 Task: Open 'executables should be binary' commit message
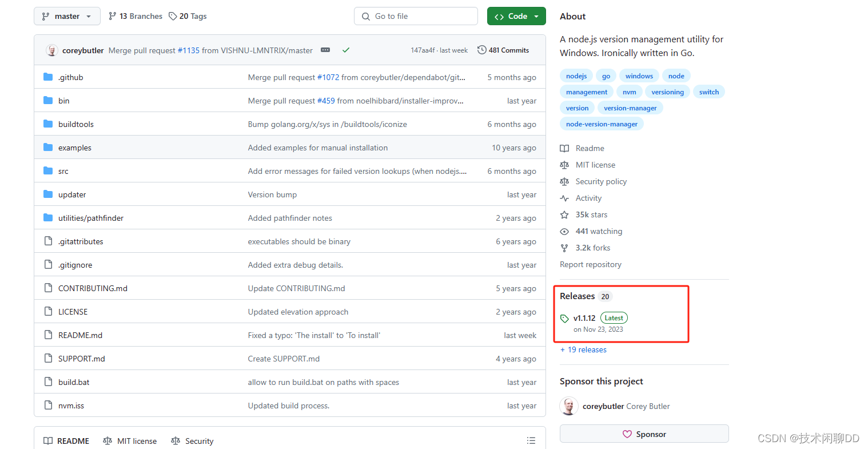tap(299, 241)
